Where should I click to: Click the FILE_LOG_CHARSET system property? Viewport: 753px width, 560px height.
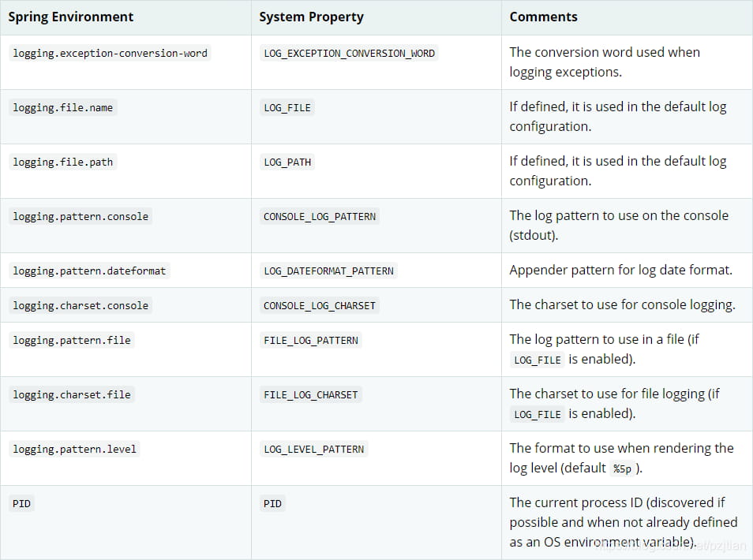[x=311, y=394]
